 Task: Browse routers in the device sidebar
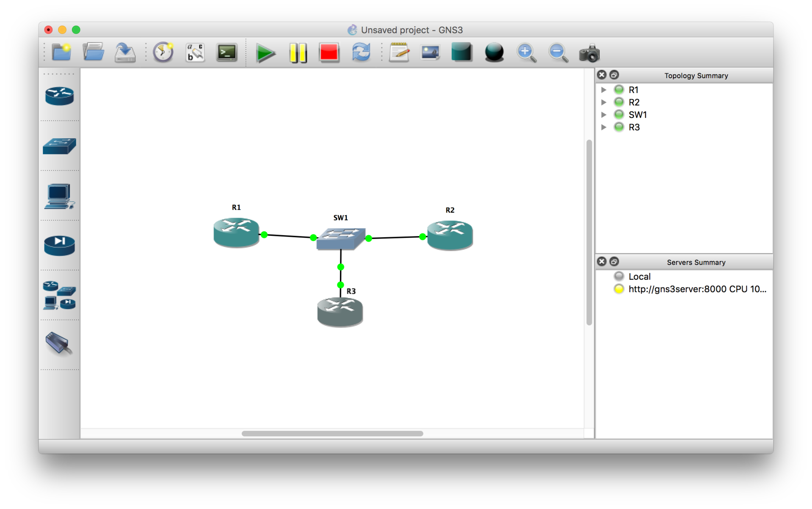click(x=60, y=96)
